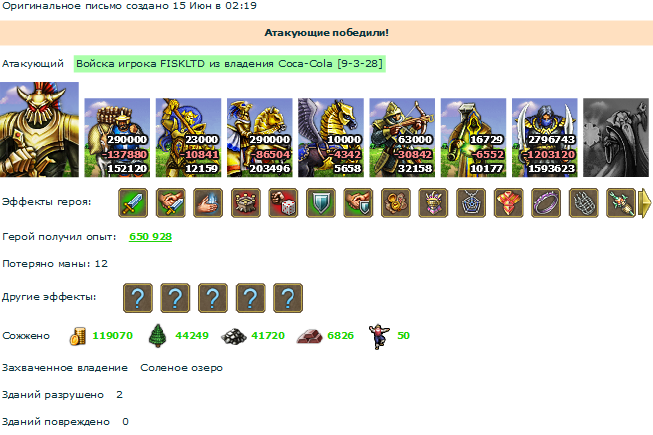Expand hero effects with the yellow arrow

[645, 203]
